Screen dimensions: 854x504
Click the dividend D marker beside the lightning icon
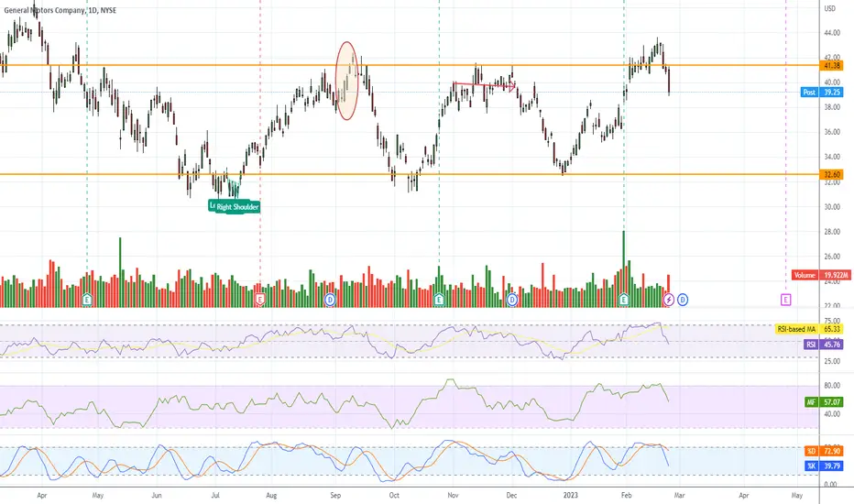[683, 299]
